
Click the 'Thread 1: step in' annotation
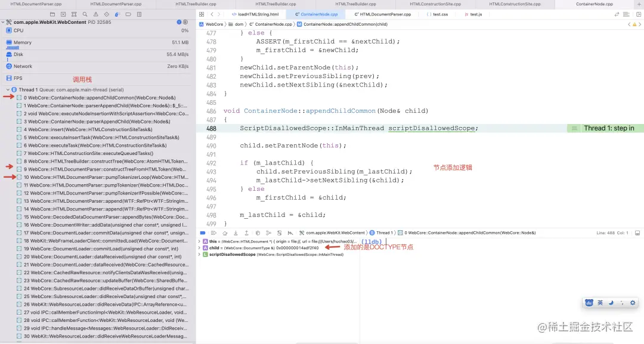tap(609, 128)
